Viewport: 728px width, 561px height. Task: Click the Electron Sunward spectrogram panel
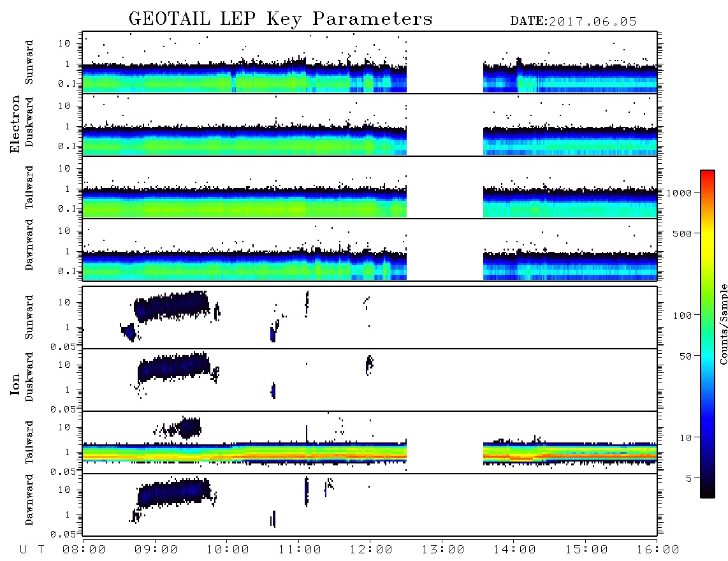click(x=370, y=62)
